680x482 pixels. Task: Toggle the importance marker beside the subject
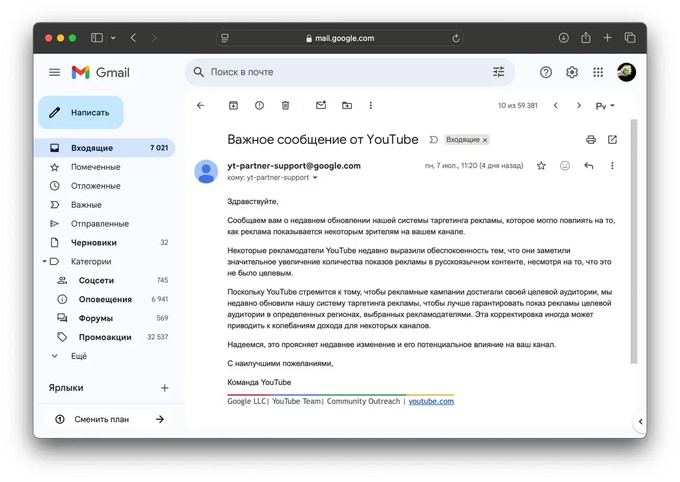coord(433,140)
